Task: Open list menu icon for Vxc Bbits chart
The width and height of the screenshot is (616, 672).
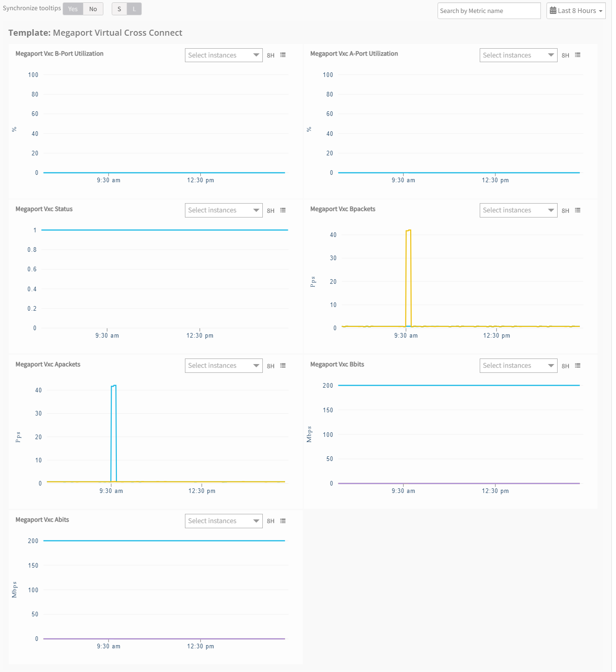Action: click(x=578, y=365)
